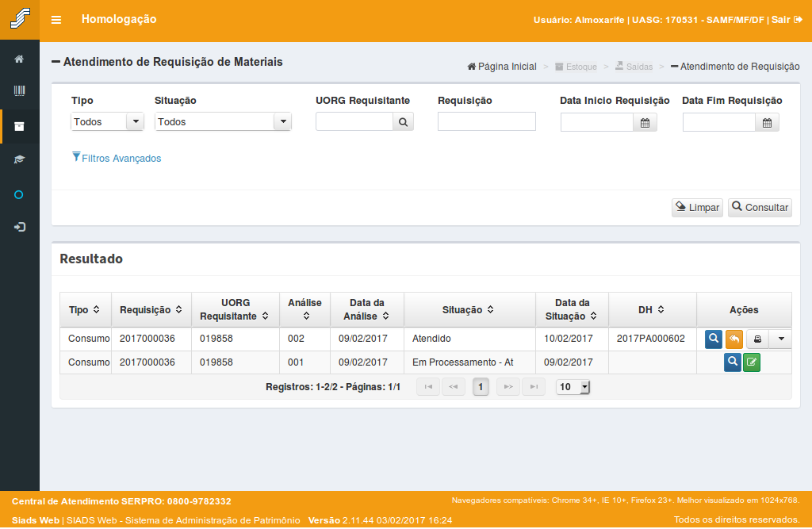Select the archive box sidebar icon
Viewport: 812px width, 529px height.
pos(19,126)
